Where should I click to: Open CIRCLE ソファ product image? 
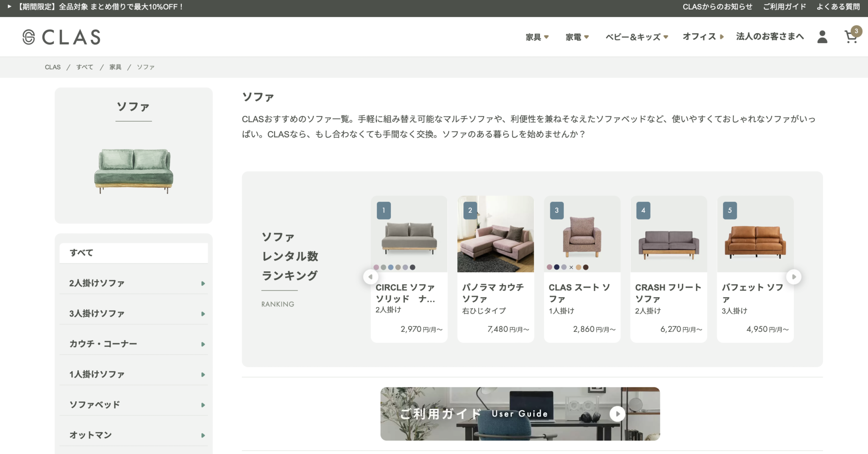pos(409,234)
